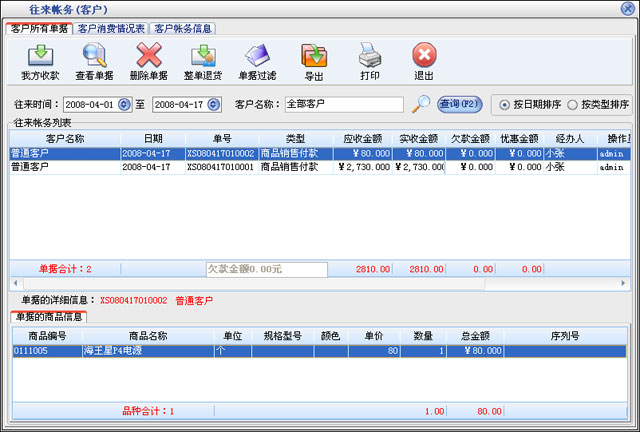
Task: Click the magnifier icon beside customer name
Action: pos(421,103)
